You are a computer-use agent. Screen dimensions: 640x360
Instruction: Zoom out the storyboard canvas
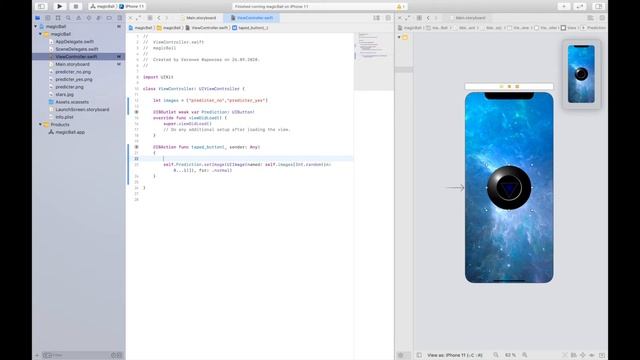[x=496, y=355]
